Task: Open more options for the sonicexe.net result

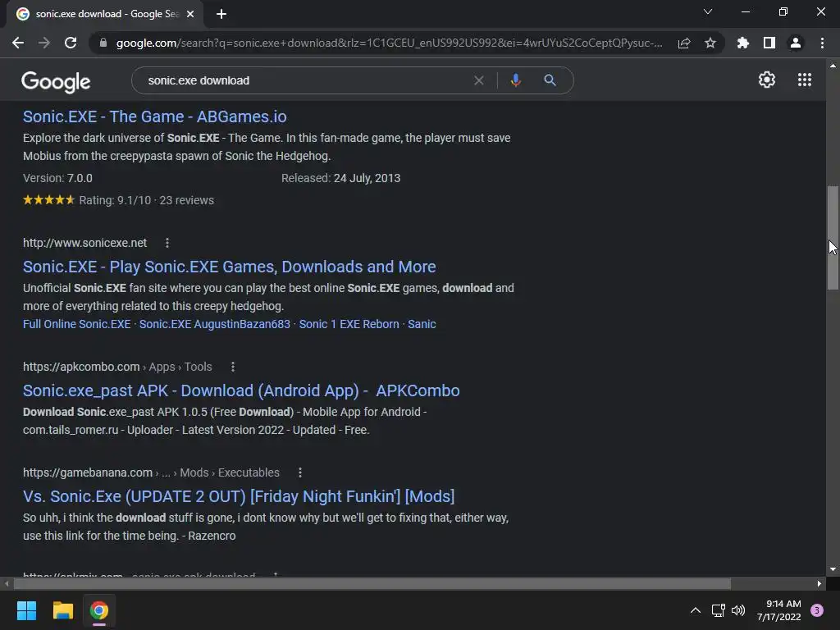Action: tap(167, 243)
